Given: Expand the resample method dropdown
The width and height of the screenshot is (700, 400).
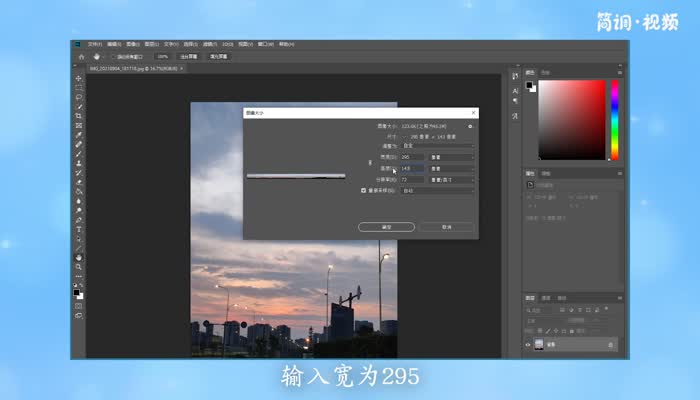Looking at the screenshot, I should (x=437, y=190).
